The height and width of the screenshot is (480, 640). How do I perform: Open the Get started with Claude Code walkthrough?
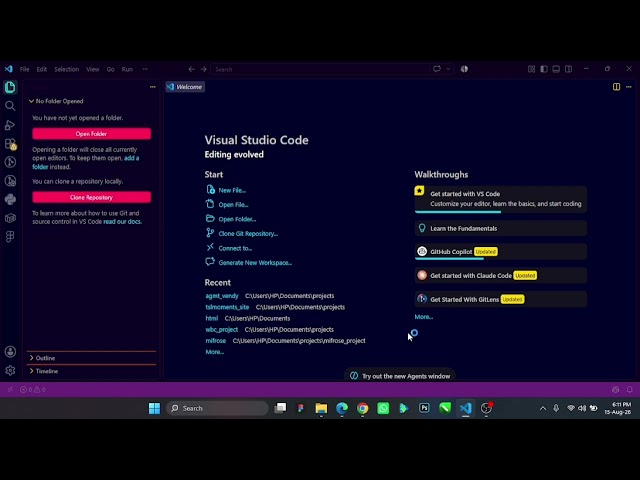point(500,276)
